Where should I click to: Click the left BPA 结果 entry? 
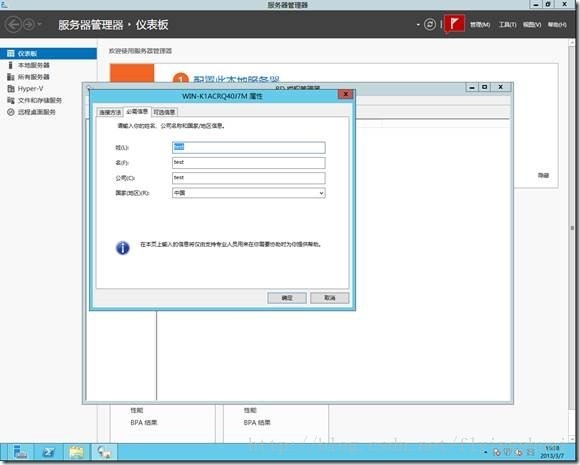144,422
